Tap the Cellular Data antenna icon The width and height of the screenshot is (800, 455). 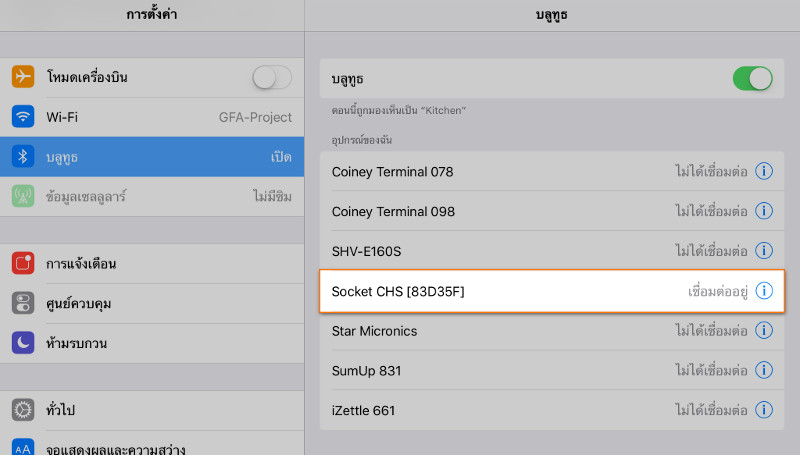pos(23,196)
